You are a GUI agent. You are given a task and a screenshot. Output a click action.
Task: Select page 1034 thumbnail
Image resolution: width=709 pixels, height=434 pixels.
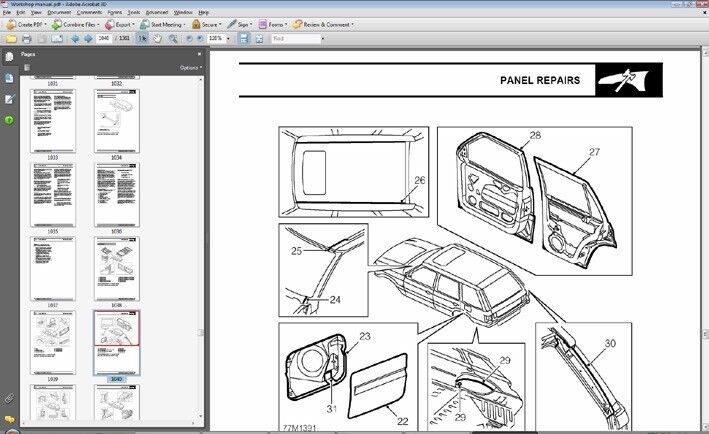(117, 121)
